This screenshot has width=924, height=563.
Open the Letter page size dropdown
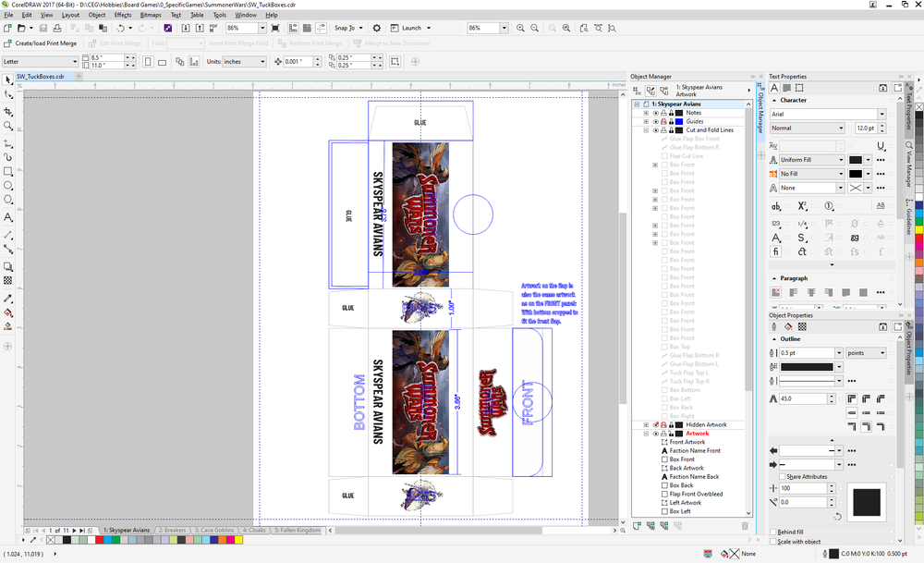click(x=75, y=61)
